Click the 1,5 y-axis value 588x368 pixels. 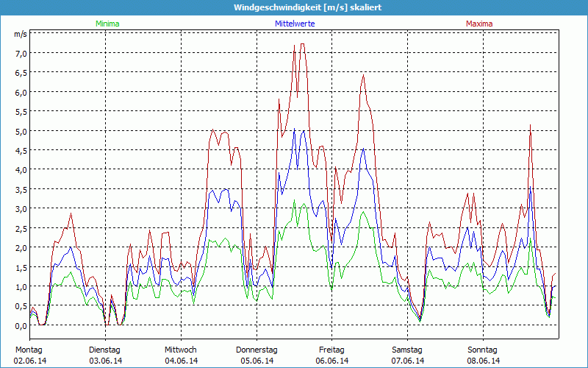click(x=21, y=267)
